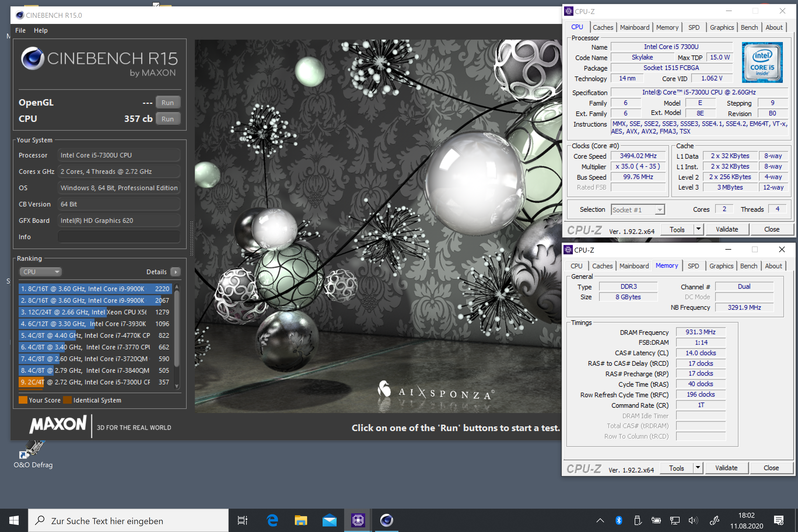
Task: Open Memory tab in top CPU-Z
Action: coord(667,27)
